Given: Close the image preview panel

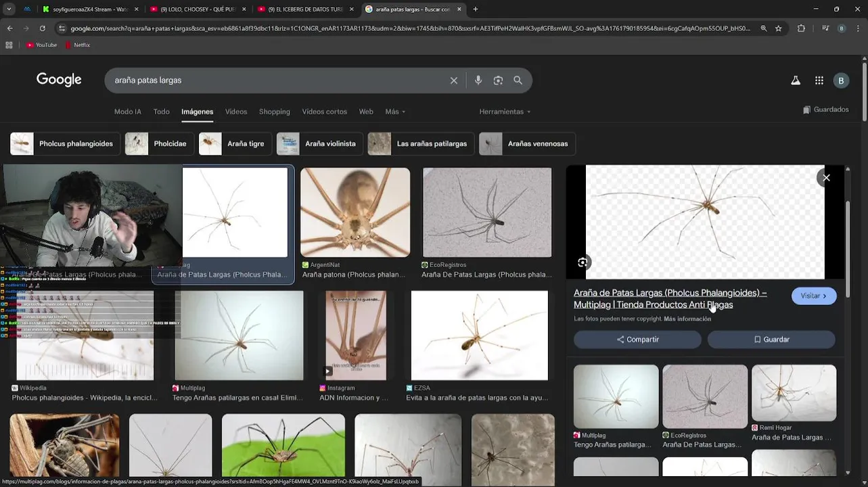Looking at the screenshot, I should 826,178.
